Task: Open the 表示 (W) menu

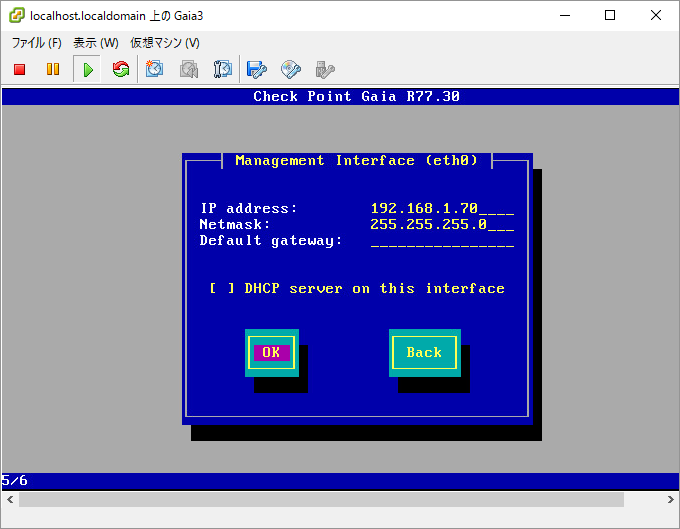Action: [x=96, y=42]
